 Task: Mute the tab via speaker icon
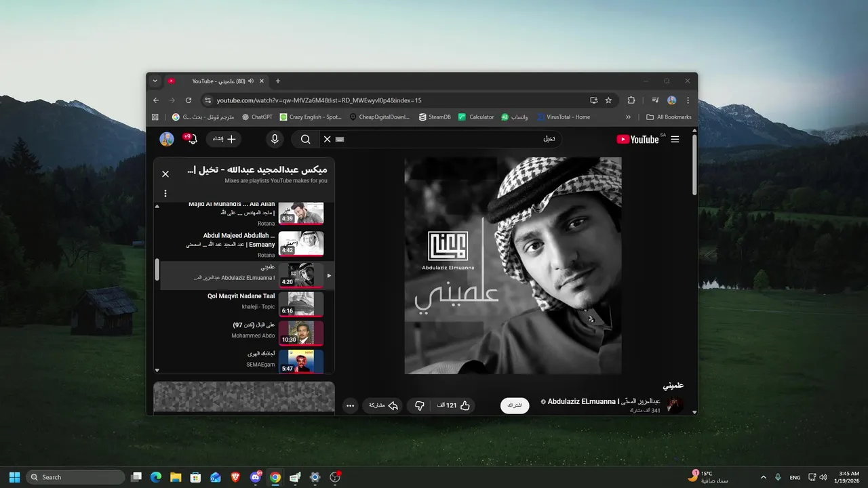pos(251,81)
